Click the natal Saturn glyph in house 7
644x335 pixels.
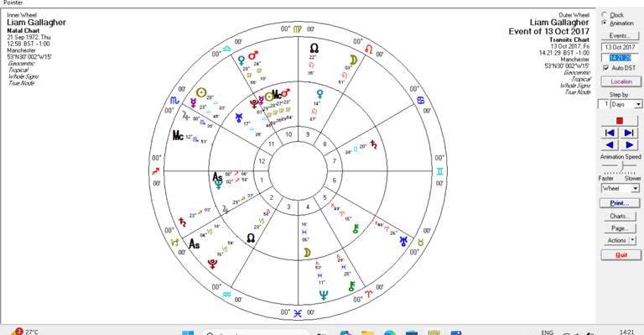click(x=373, y=144)
